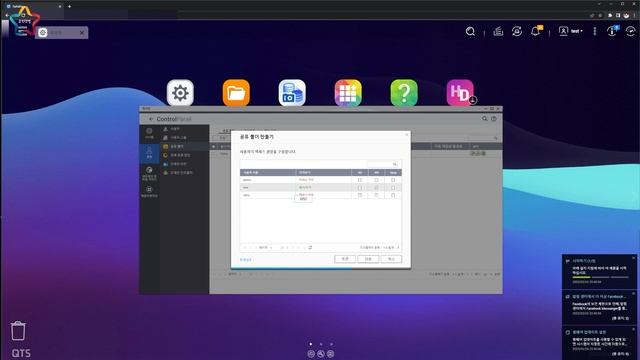Select Network & File Services sidebar category
640x360 pixels.
[149, 173]
